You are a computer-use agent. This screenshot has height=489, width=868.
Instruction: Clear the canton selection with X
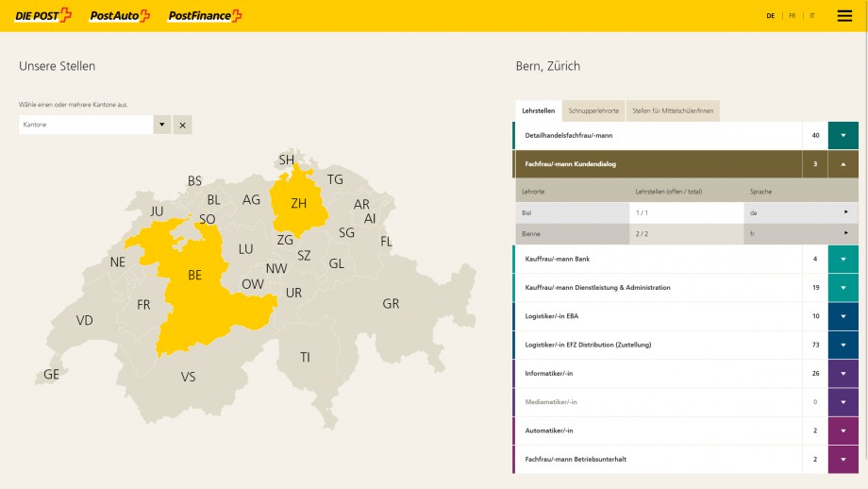(x=183, y=125)
